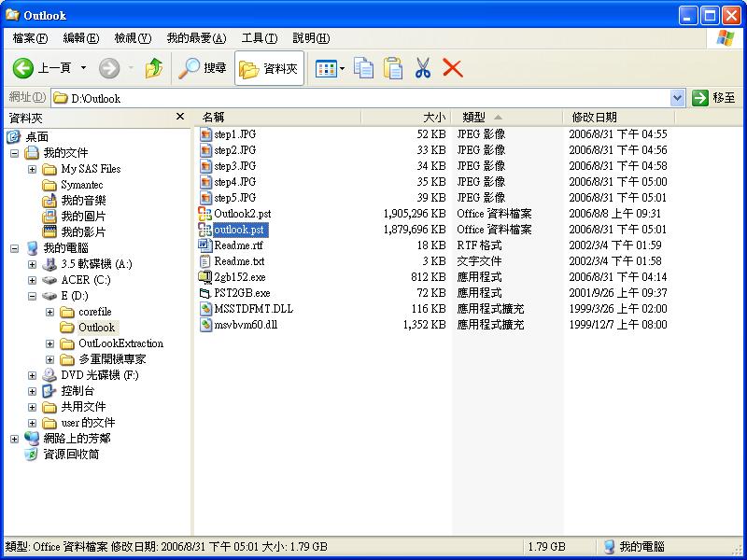Expand the 多重開機專家 folder node

click(49, 359)
